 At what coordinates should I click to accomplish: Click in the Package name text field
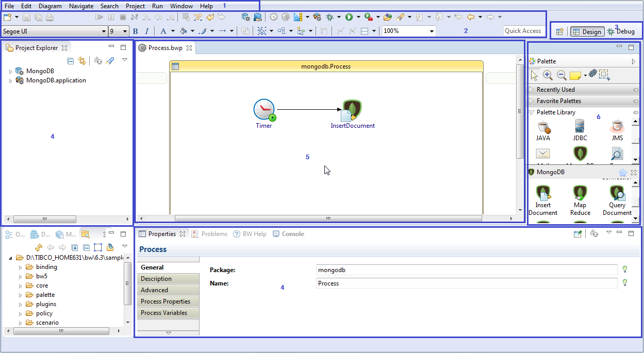[x=466, y=270]
